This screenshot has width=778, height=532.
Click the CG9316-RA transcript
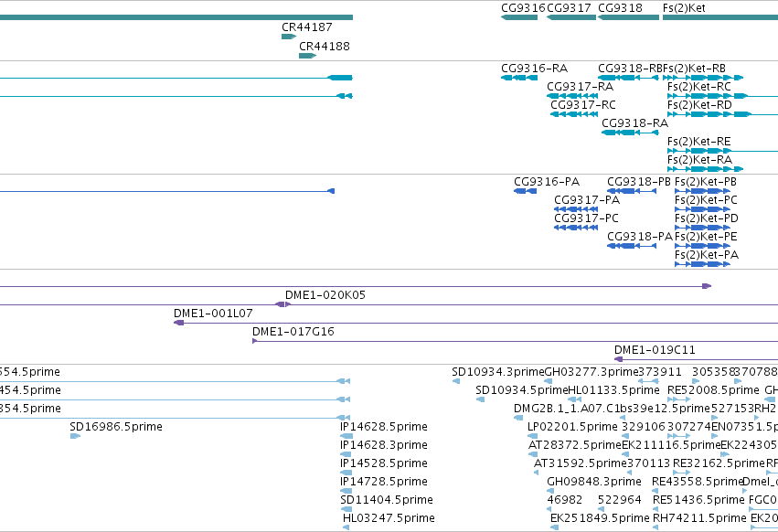519,78
